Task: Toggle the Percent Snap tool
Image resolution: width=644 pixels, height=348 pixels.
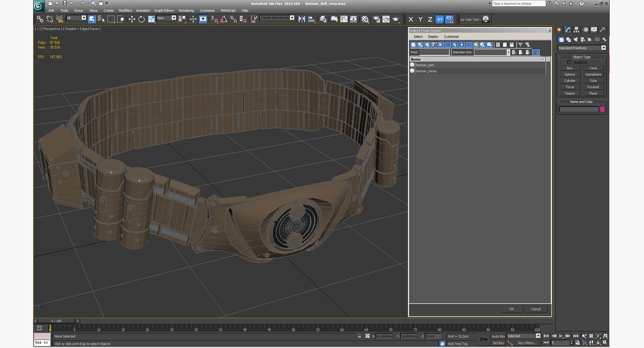Action: click(233, 19)
